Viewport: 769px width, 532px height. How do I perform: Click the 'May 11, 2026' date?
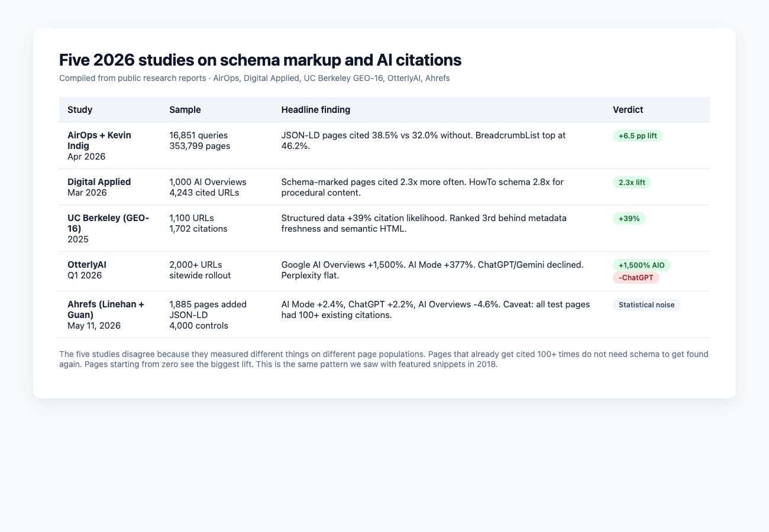93,325
